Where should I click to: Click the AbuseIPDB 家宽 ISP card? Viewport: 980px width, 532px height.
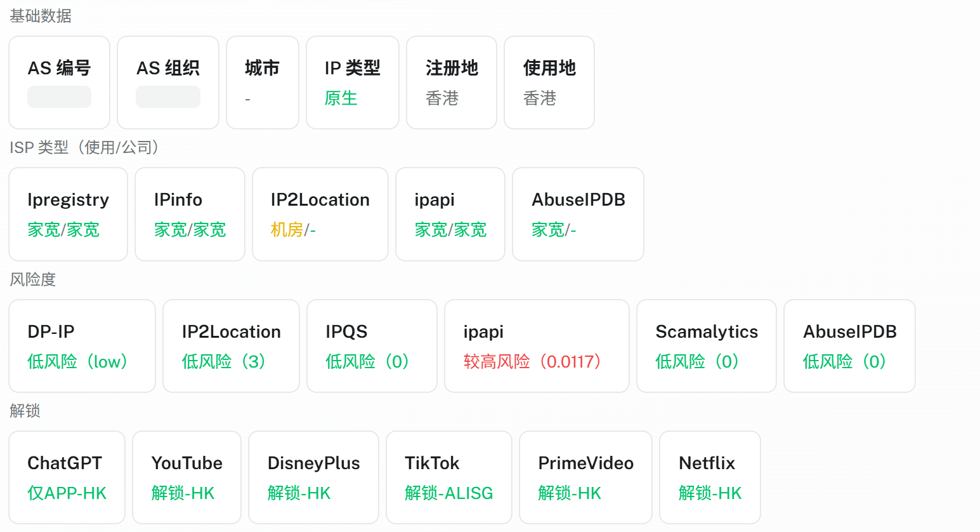point(578,214)
